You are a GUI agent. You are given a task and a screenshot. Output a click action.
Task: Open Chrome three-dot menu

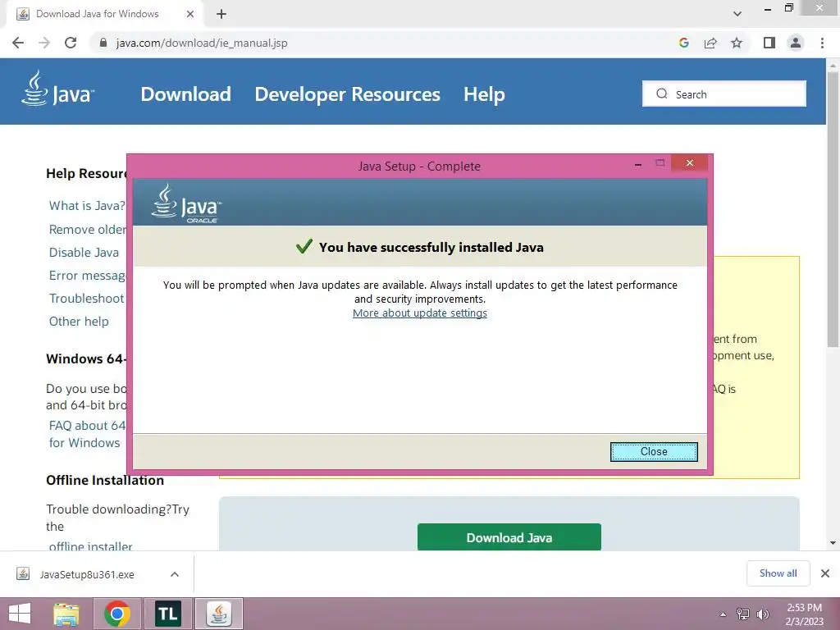tap(822, 43)
